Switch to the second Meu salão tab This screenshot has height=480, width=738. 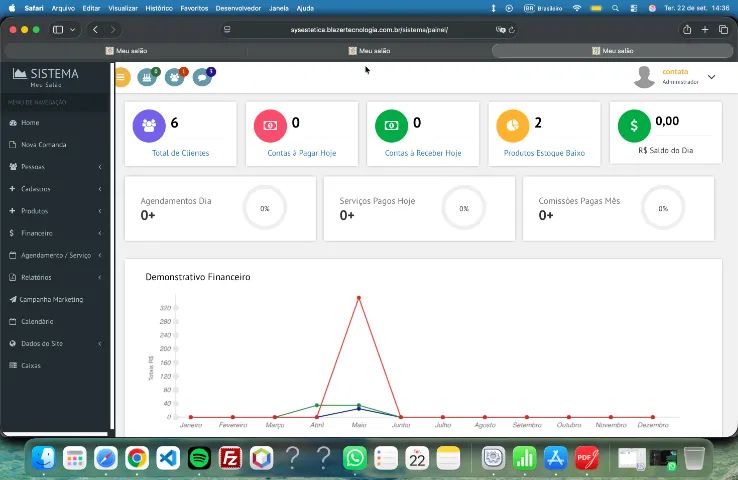[x=369, y=50]
